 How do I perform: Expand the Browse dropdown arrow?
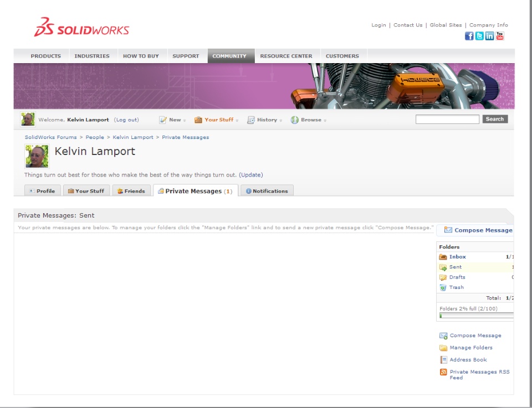tap(325, 120)
